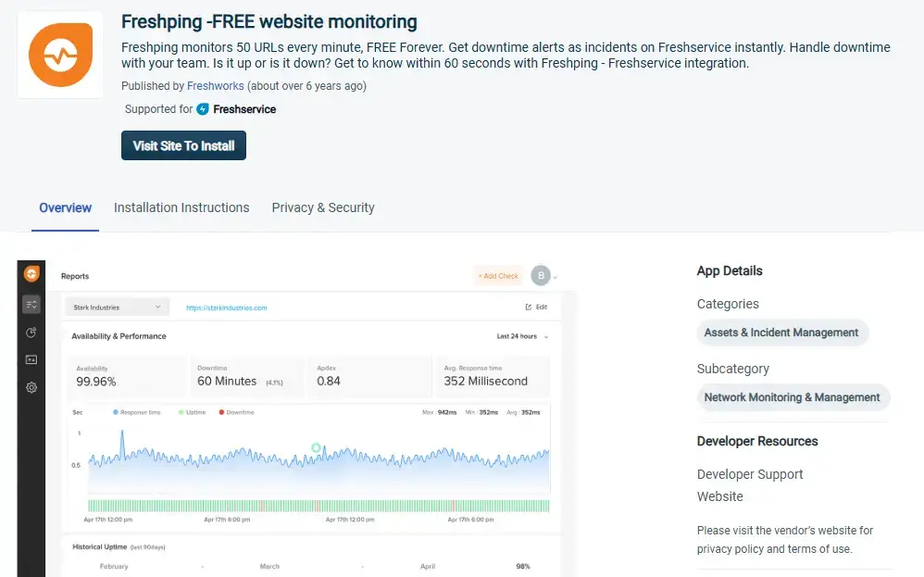Open the Freshworks publisher link
The height and width of the screenshot is (577, 924).
pos(215,86)
